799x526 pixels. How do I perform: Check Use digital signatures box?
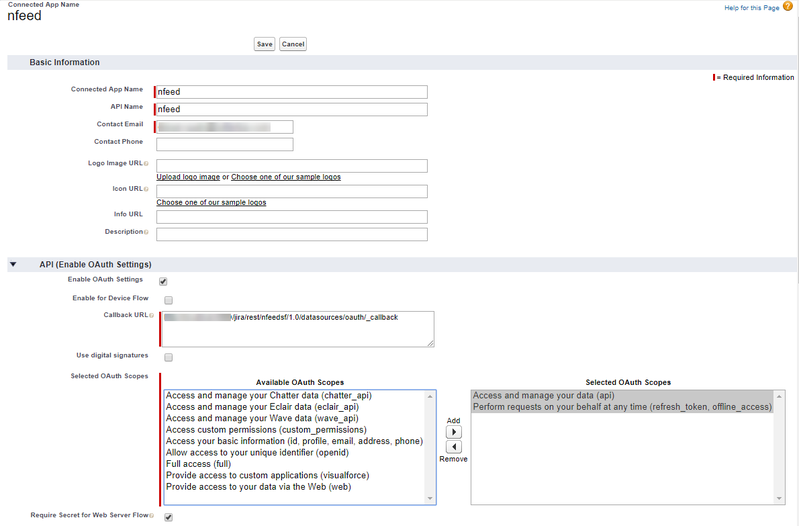(168, 357)
